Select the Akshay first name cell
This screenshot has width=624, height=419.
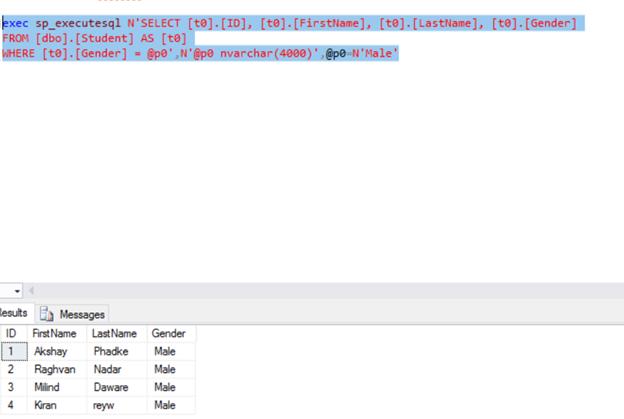57,351
